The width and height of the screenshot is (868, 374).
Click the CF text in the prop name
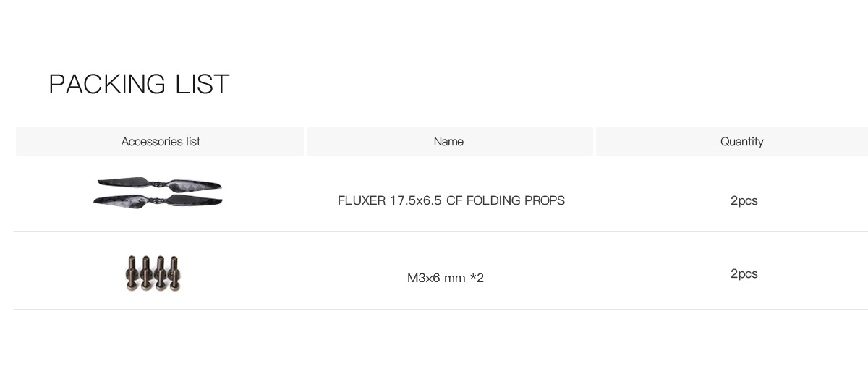coord(454,200)
